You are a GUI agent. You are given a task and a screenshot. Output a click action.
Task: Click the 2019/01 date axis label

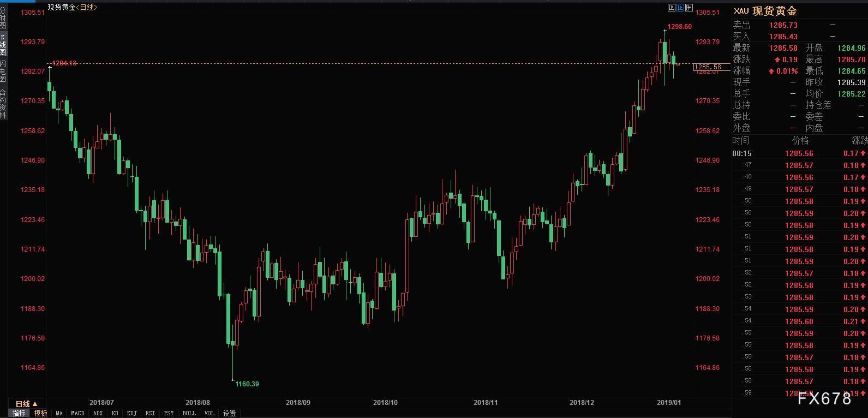tap(669, 403)
